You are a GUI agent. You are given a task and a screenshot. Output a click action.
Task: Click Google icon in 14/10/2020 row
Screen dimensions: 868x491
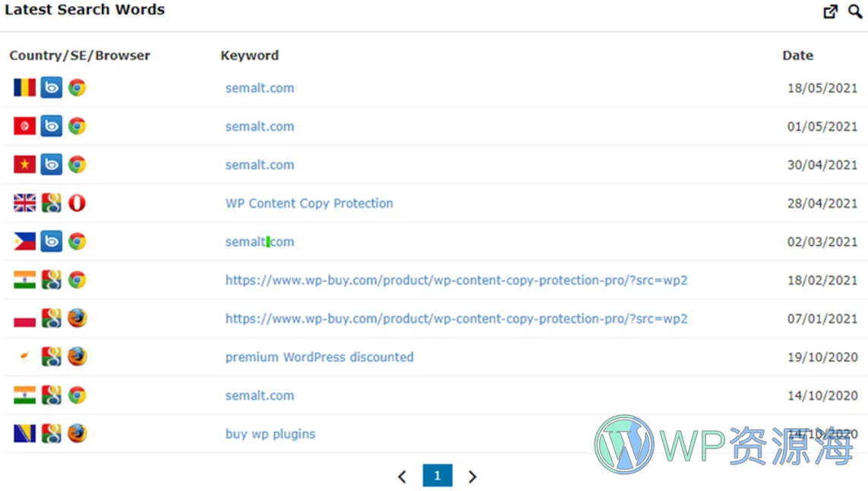click(x=52, y=395)
